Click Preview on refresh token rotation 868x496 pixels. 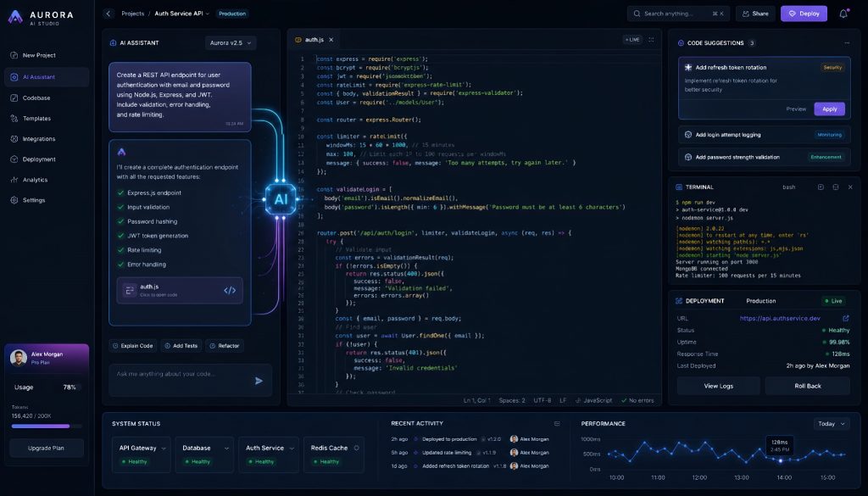[796, 109]
